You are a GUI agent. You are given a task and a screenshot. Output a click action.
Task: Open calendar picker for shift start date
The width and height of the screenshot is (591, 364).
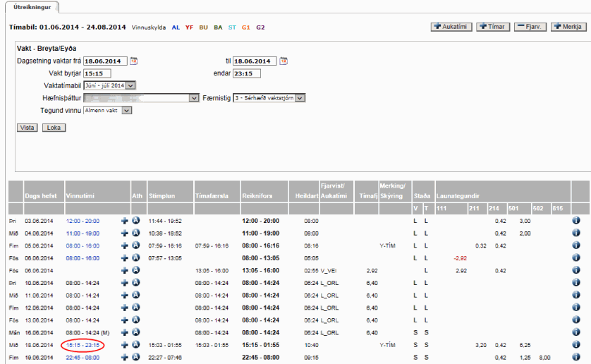tap(134, 61)
